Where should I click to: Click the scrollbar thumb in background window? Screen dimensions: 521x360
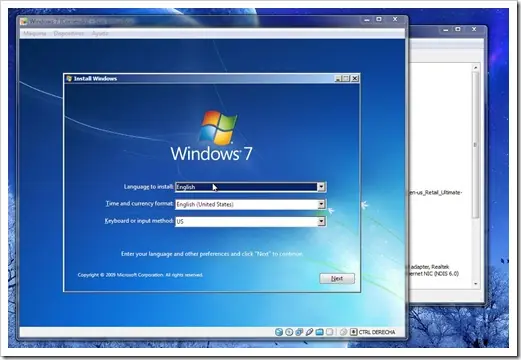[x=476, y=145]
